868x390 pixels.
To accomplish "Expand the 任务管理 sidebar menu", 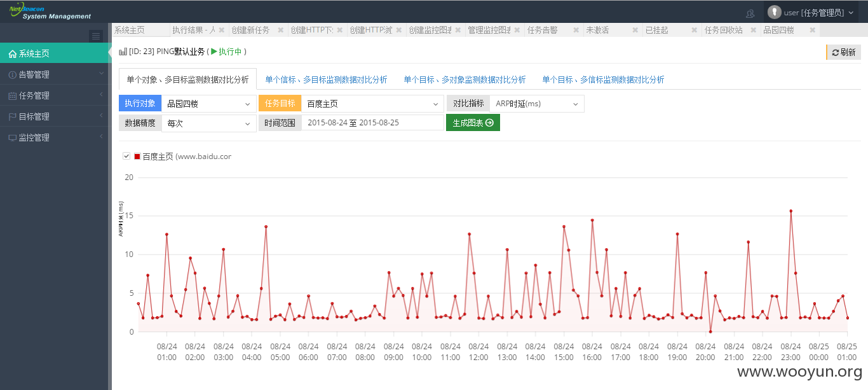I will pyautogui.click(x=54, y=95).
